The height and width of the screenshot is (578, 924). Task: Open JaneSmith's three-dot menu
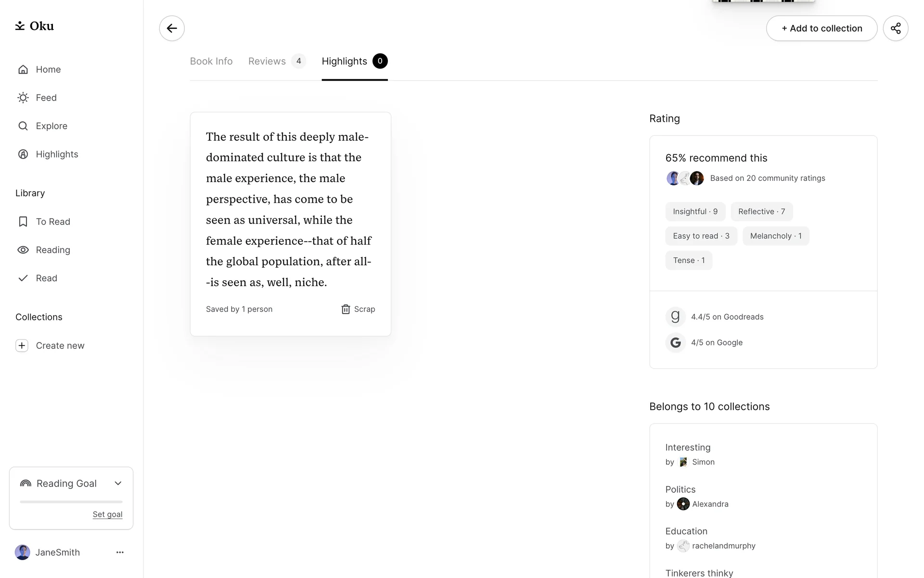(120, 552)
